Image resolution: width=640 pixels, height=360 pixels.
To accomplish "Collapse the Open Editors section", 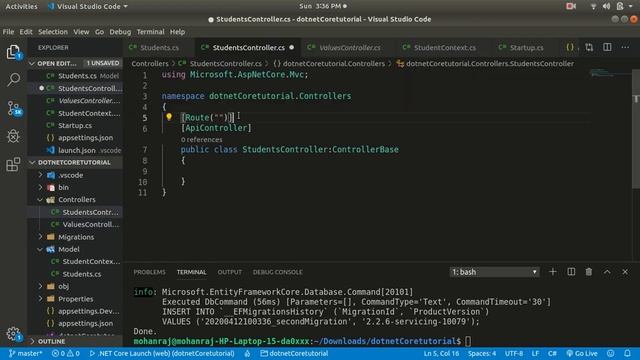I will point(32,63).
